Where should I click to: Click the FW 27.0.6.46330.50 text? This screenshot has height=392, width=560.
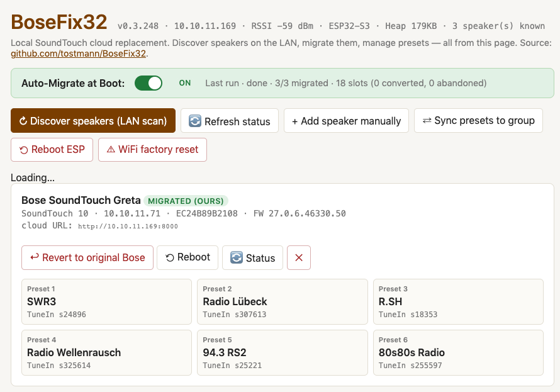tap(300, 213)
